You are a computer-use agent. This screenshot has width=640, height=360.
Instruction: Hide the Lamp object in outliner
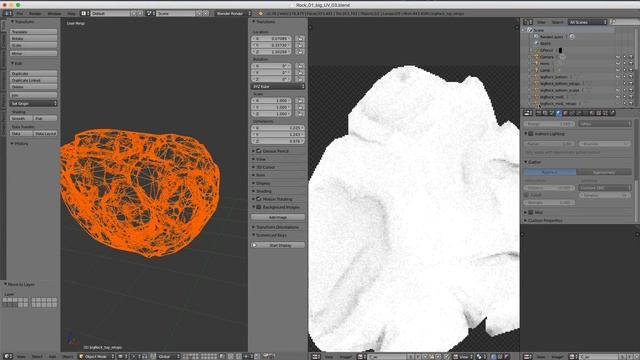click(x=618, y=70)
